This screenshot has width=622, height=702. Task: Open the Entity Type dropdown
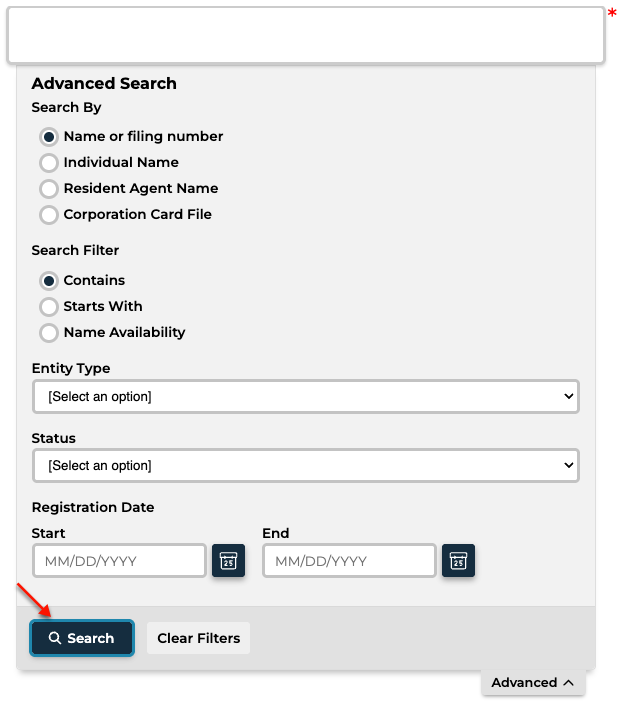tap(306, 397)
